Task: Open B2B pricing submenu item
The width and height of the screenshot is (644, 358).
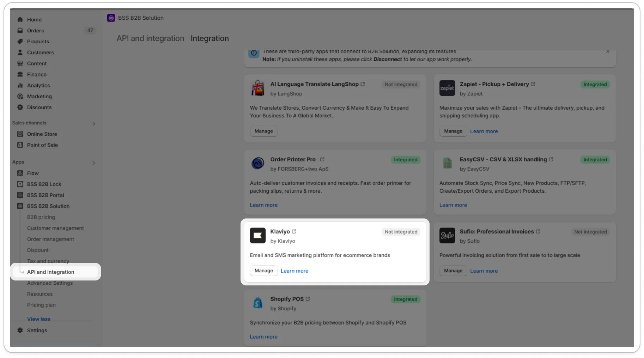Action: pyautogui.click(x=41, y=217)
